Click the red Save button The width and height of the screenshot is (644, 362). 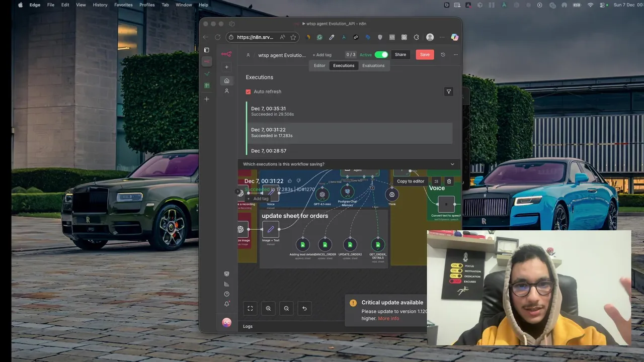coord(425,54)
